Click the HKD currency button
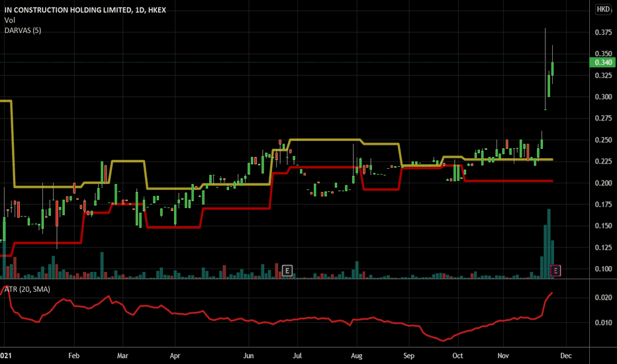Image resolution: width=617 pixels, height=364 pixels. pyautogui.click(x=603, y=9)
